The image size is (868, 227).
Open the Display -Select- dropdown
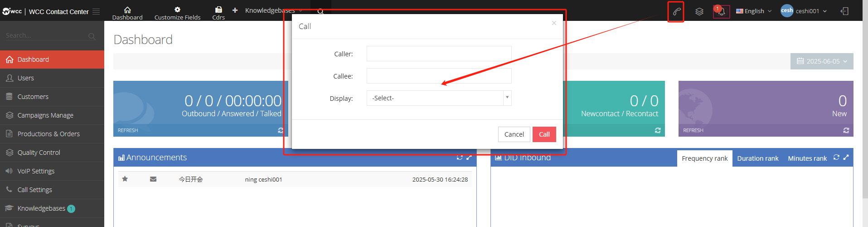(439, 98)
